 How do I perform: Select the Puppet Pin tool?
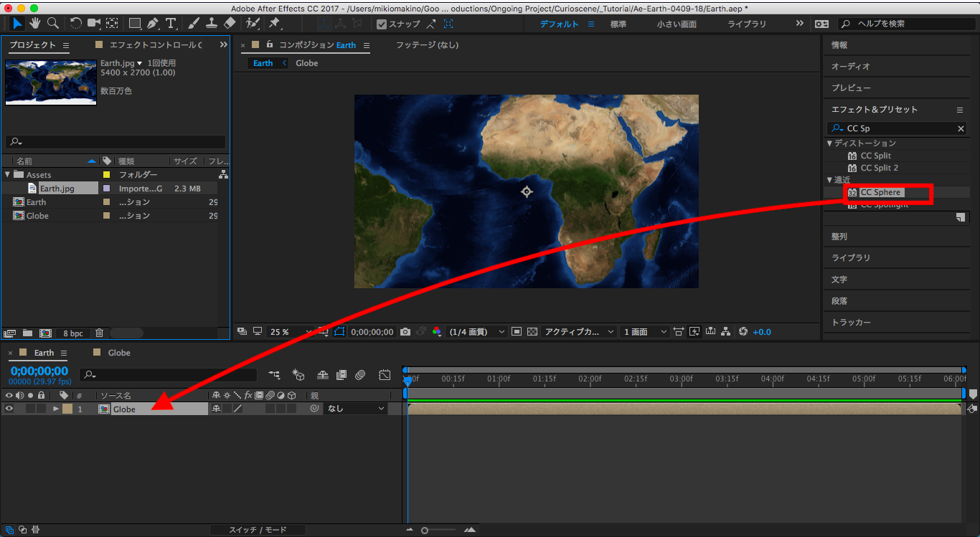(x=274, y=24)
